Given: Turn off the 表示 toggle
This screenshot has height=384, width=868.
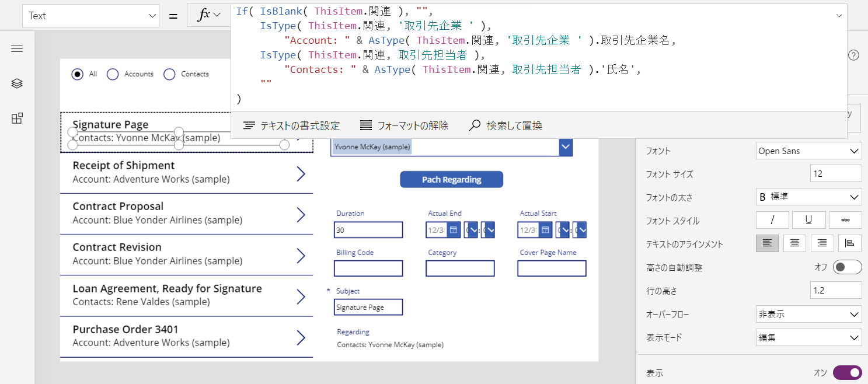Looking at the screenshot, I should [847, 372].
